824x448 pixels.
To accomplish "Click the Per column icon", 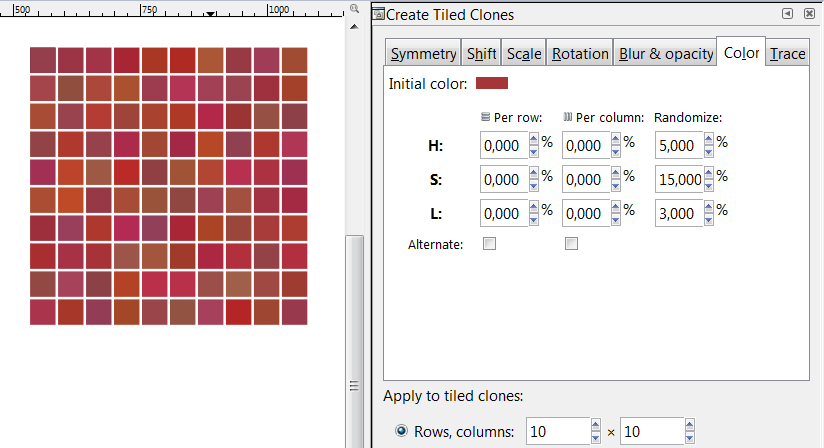I will pyautogui.click(x=568, y=117).
